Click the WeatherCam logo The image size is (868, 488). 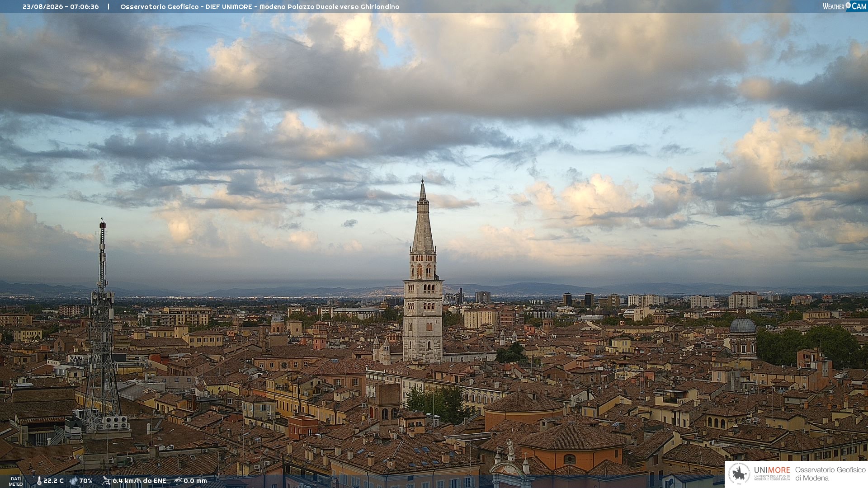tap(844, 6)
